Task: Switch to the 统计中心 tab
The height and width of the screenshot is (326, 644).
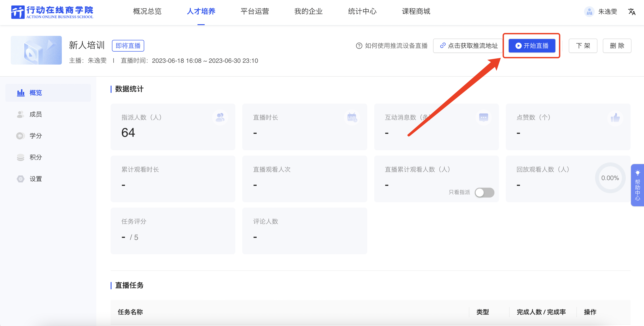Action: (x=362, y=11)
